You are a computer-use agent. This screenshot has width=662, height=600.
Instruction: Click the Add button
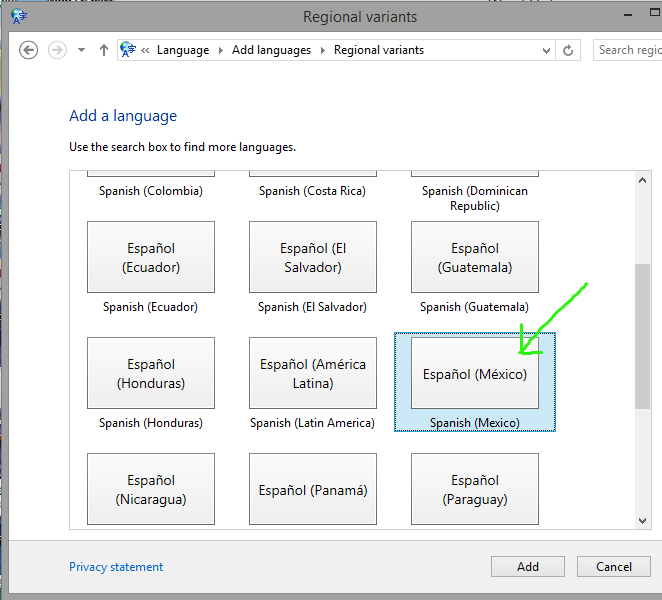tap(528, 567)
